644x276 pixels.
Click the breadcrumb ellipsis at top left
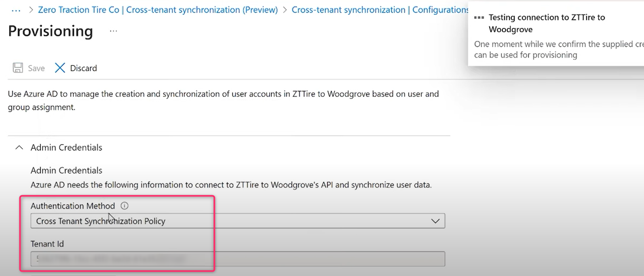16,10
